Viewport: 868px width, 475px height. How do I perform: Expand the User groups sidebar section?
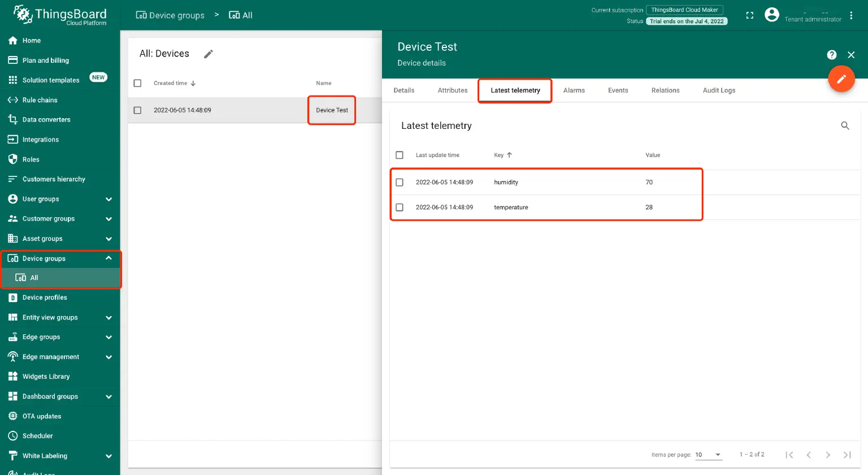click(x=108, y=199)
